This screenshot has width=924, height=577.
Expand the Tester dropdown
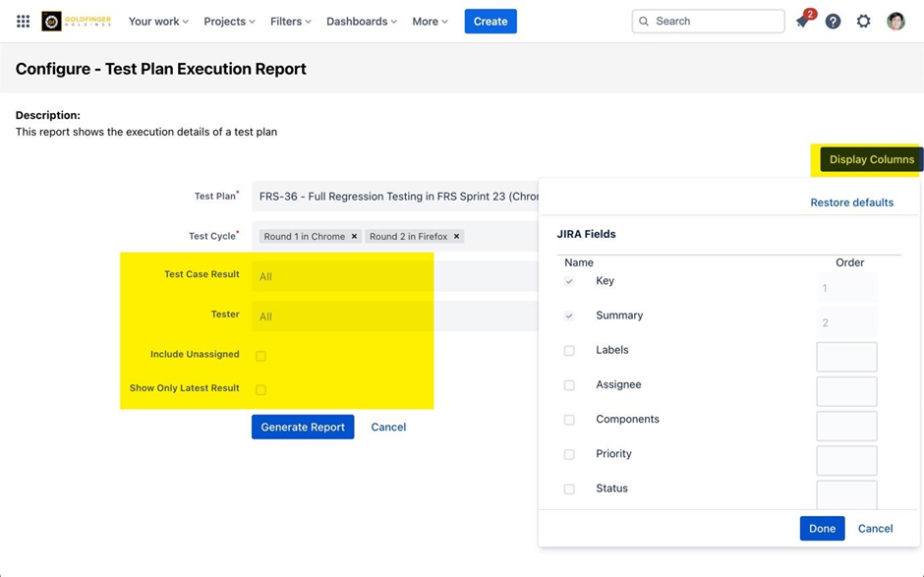342,317
